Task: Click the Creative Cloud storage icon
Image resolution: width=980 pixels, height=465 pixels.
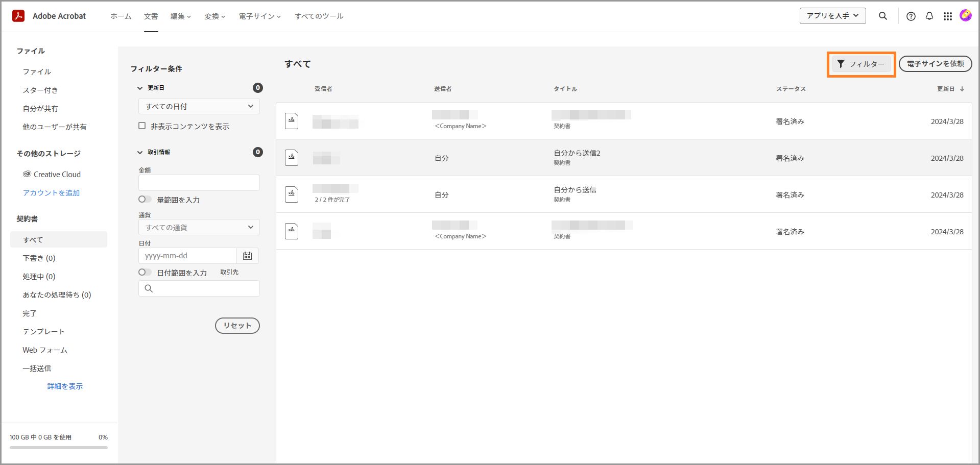Action: (x=27, y=174)
